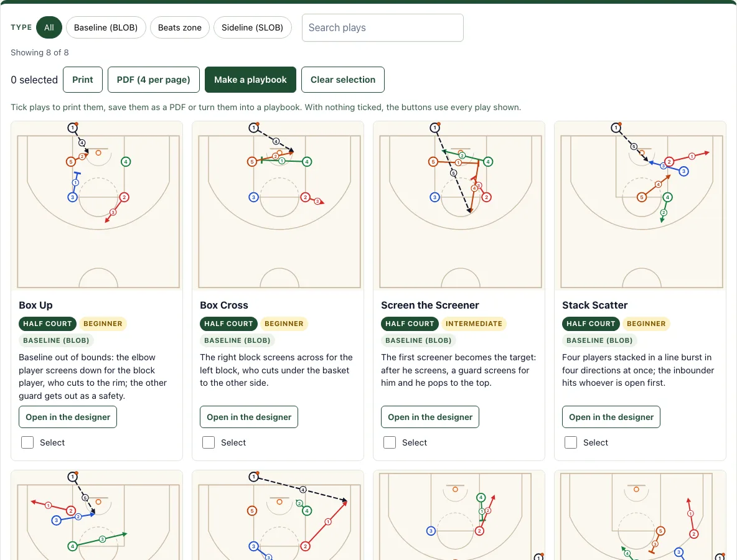Click HALF COURT badge on Box Cross
This screenshot has height=560, width=737.
[228, 324]
